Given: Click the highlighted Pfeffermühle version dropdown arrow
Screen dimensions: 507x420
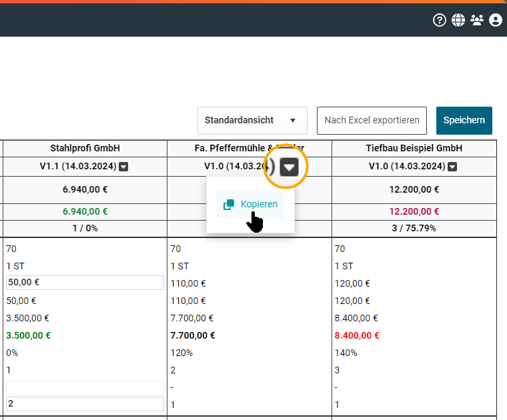Looking at the screenshot, I should (x=289, y=167).
